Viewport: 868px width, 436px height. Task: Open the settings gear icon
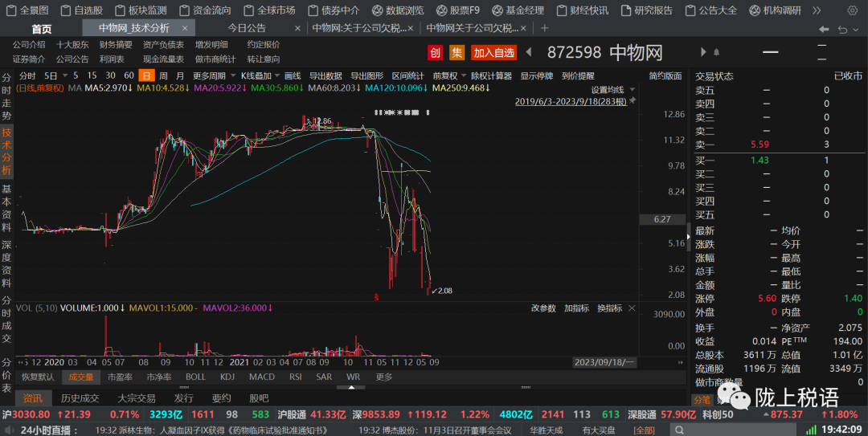[x=852, y=10]
